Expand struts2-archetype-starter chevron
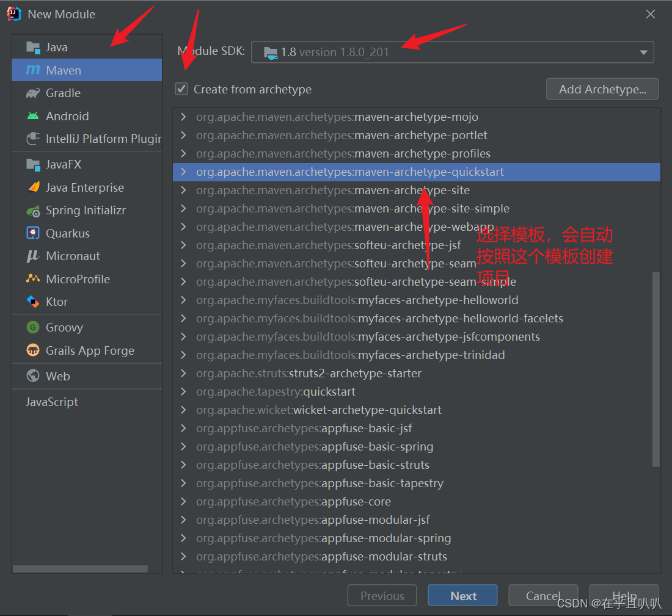The image size is (672, 616). point(183,373)
